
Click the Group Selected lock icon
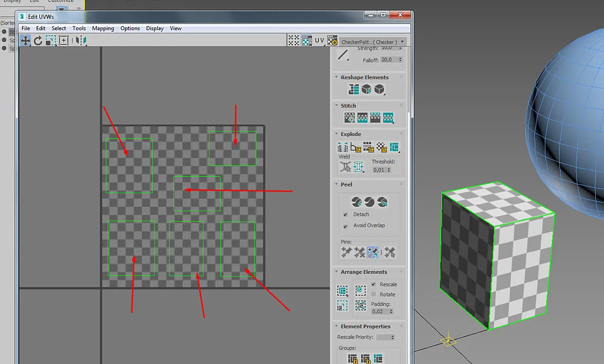(x=353, y=359)
